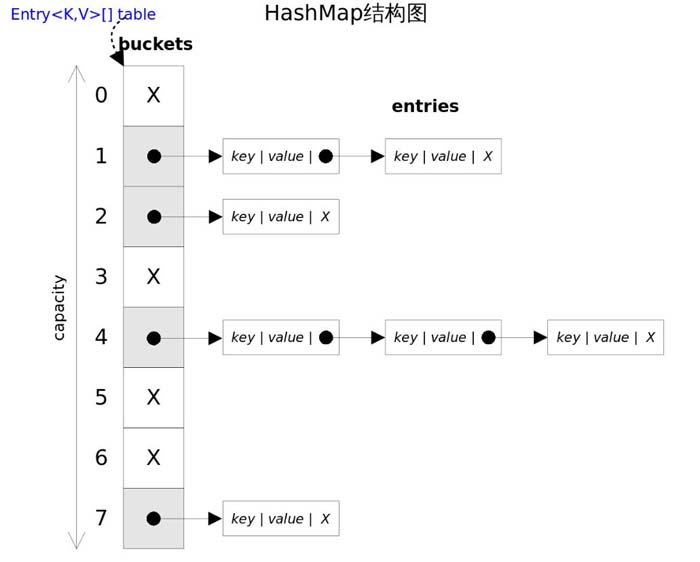Click the blue Entry<K,V>[] table label

coord(83,15)
